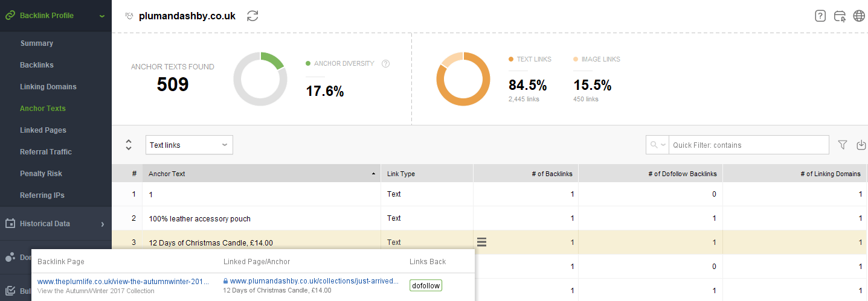868x301 pixels.
Task: Click the plumandashby.co.uk project title
Action: [x=187, y=16]
